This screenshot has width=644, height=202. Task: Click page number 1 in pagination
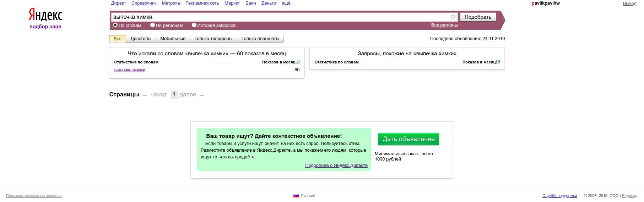[x=174, y=95]
